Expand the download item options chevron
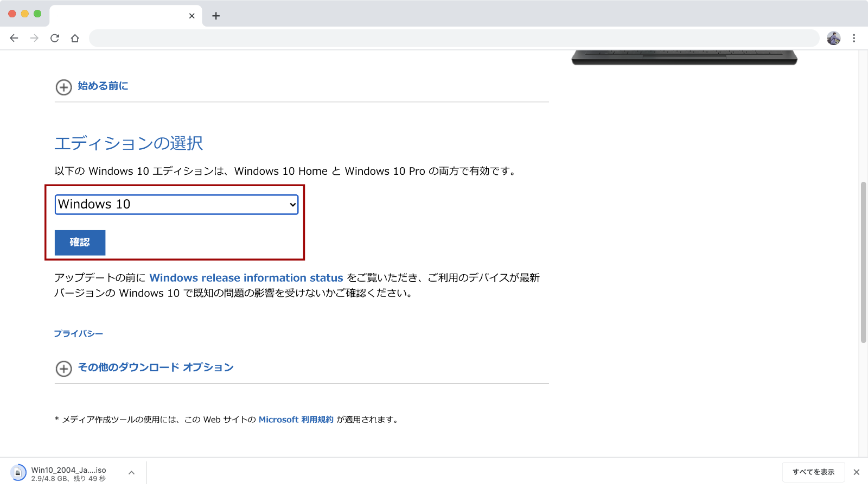868x488 pixels. tap(131, 473)
